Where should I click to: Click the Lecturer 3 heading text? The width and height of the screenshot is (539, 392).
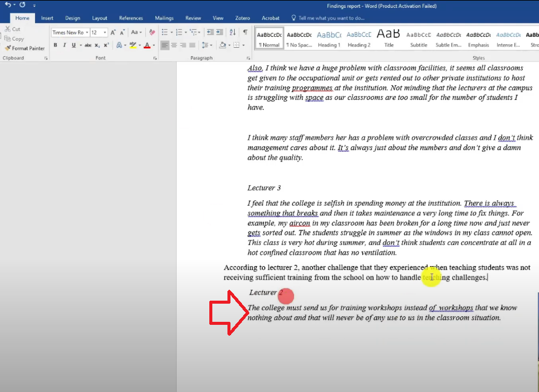(x=264, y=188)
